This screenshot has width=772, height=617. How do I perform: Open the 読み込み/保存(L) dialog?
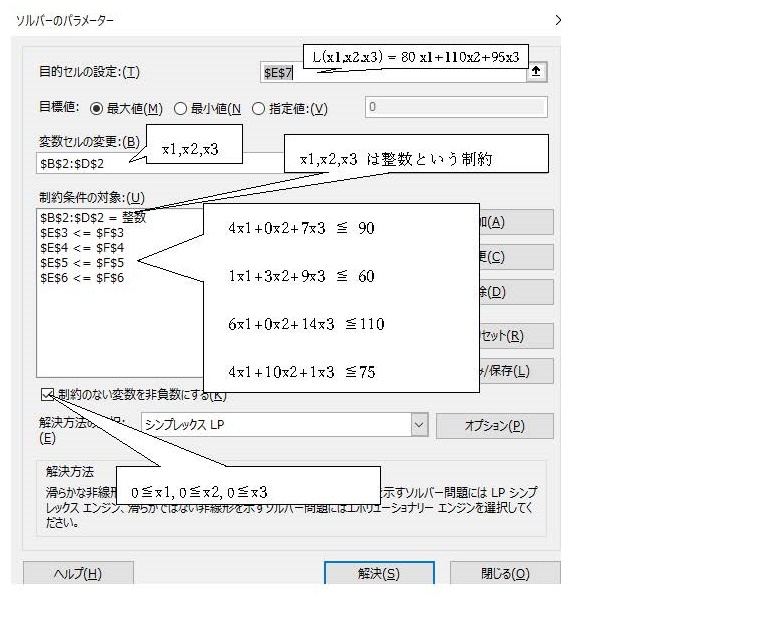coord(509,371)
